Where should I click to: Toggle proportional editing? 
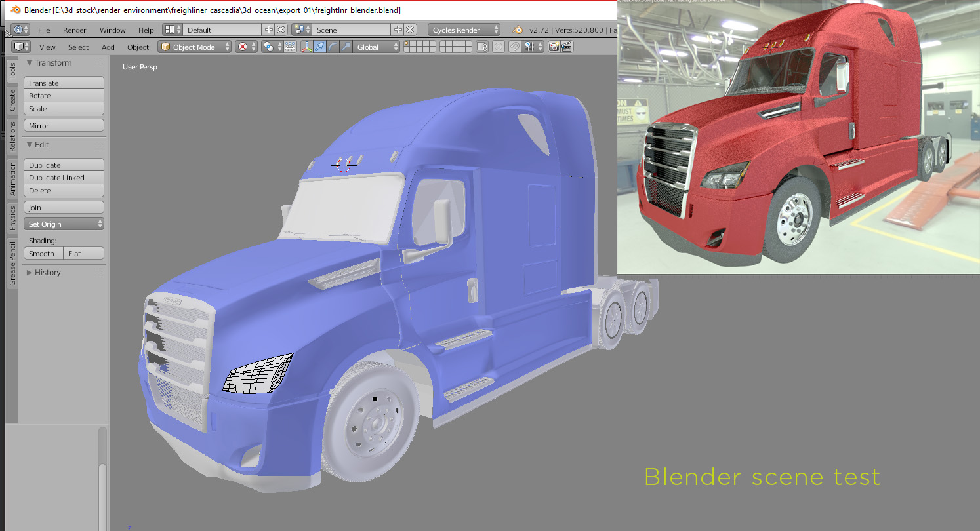tap(499, 47)
